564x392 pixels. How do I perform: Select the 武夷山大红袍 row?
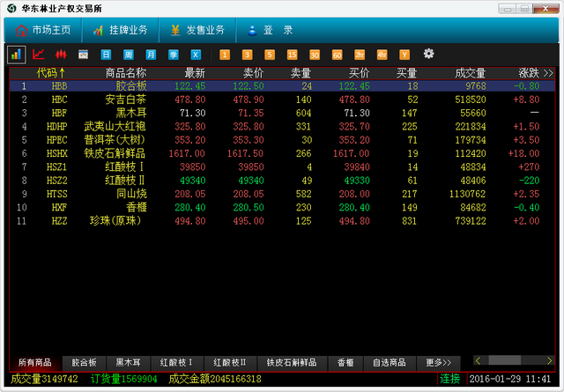(x=282, y=127)
